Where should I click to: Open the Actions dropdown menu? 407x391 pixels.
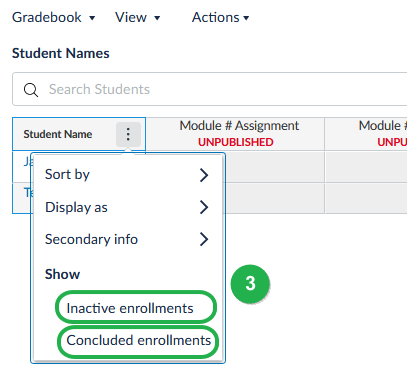coord(220,17)
